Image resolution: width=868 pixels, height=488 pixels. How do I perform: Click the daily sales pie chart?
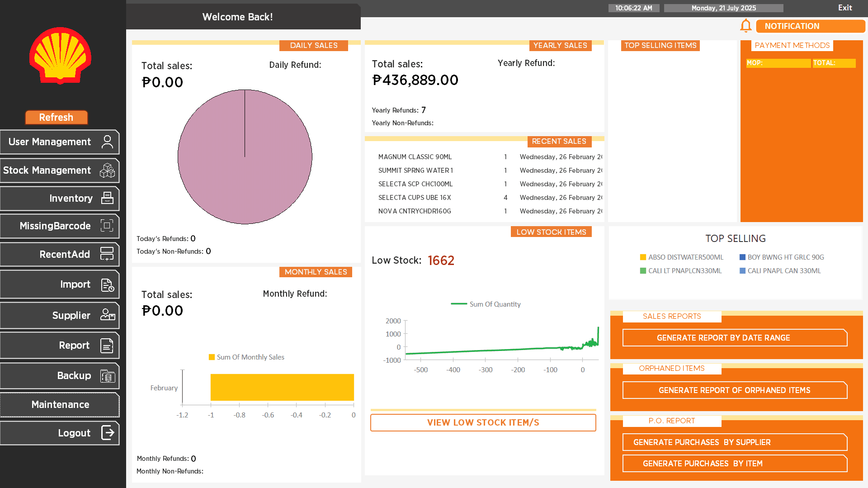[x=245, y=157]
